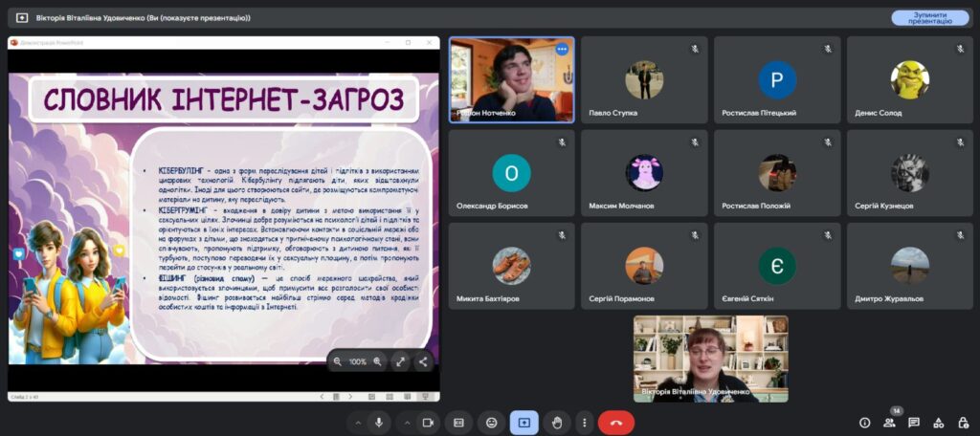Open the chat with everyone panel
This screenshot has height=436, width=980.
(x=914, y=422)
